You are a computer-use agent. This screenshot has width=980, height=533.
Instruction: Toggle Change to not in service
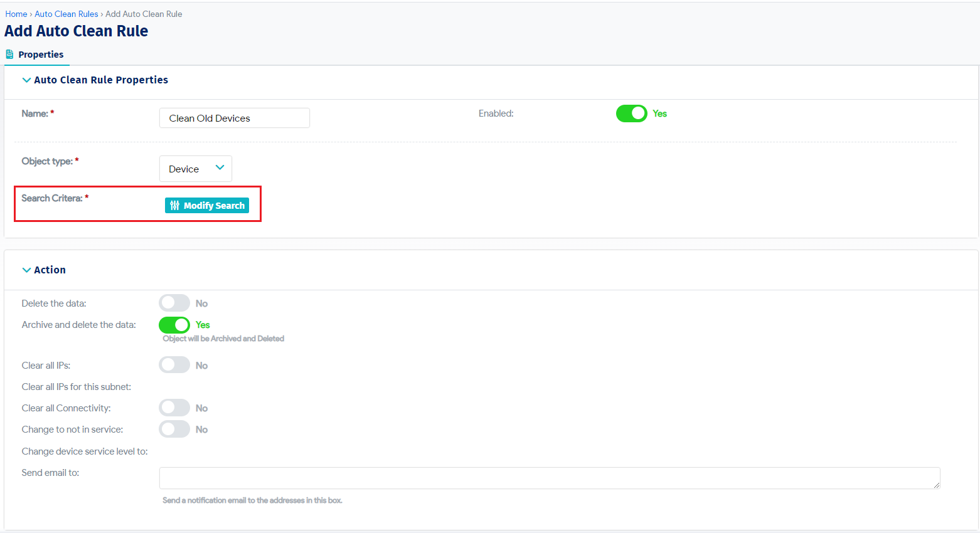point(174,429)
